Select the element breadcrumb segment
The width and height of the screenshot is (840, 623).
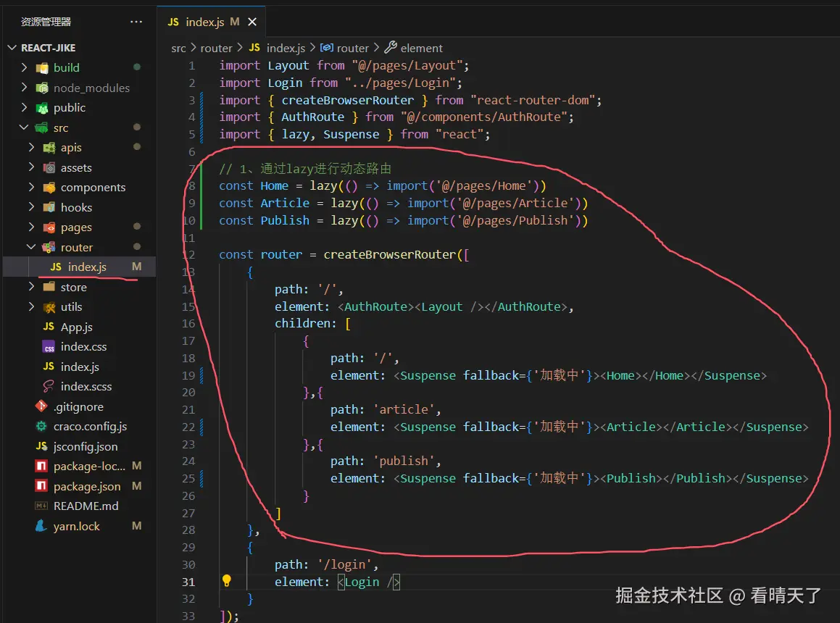coord(414,49)
